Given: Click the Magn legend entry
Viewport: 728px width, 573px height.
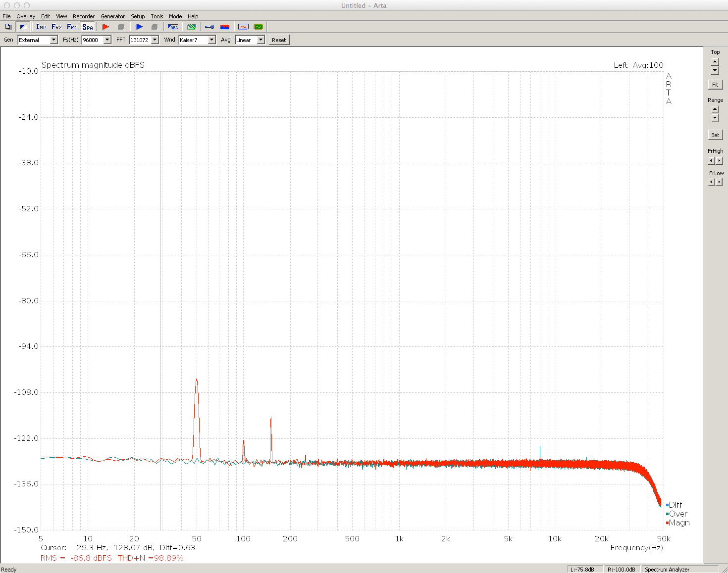Looking at the screenshot, I should point(678,523).
